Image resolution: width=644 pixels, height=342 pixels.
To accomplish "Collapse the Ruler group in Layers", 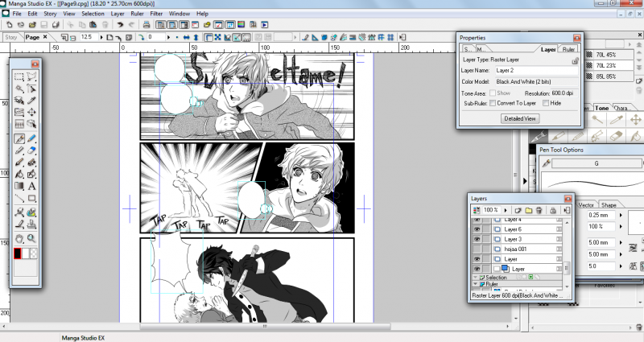I will point(476,284).
